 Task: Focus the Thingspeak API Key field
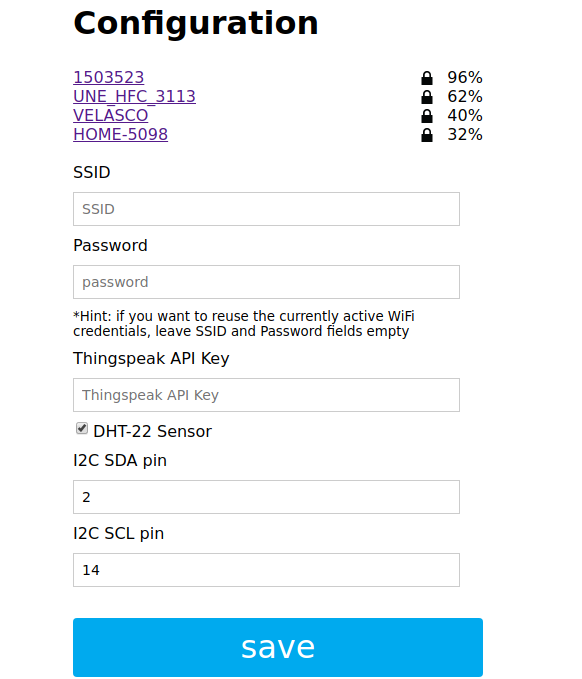tap(266, 395)
